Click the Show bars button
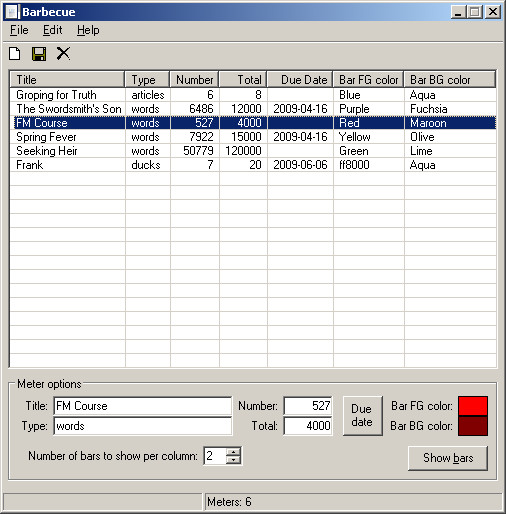 tap(448, 458)
